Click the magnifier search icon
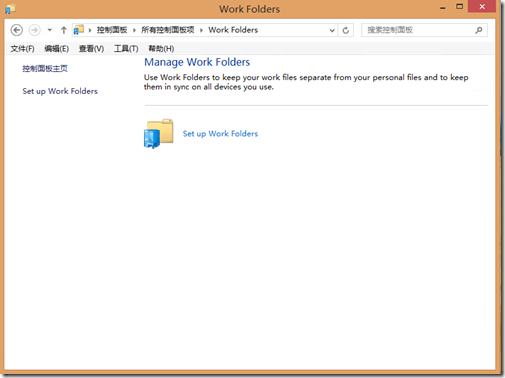Screen dimensions: 505x378 pos(479,30)
